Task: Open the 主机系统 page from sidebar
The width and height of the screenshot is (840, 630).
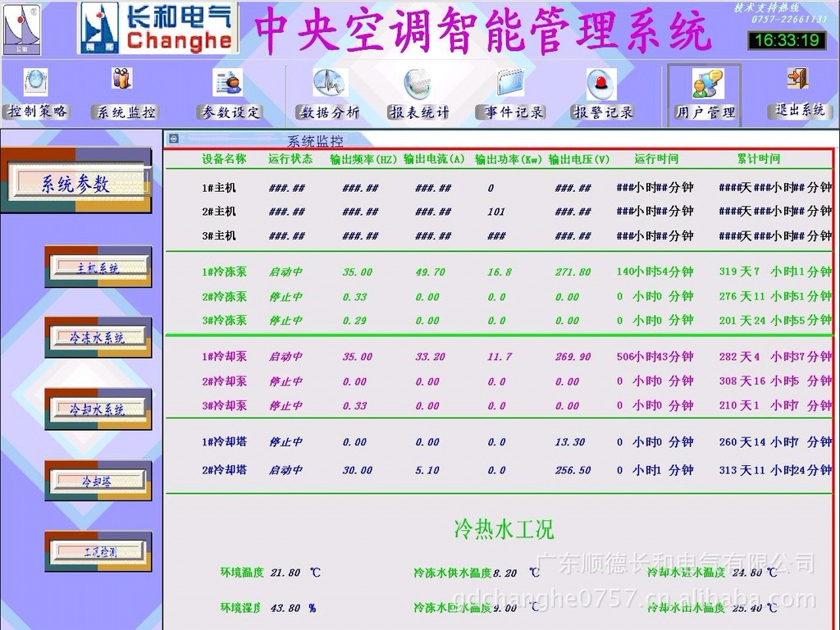Action: [x=98, y=267]
